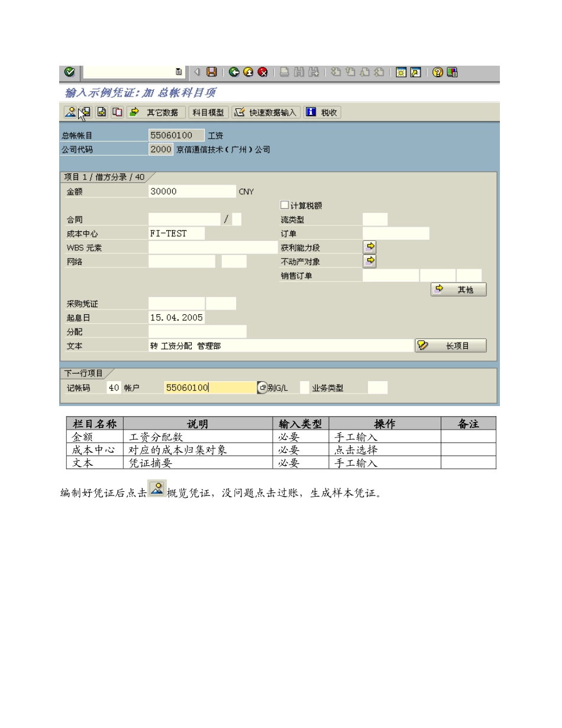Click the 对应的成本归集对象 table cell
Screen dimensions: 562x728
pyautogui.click(x=199, y=449)
